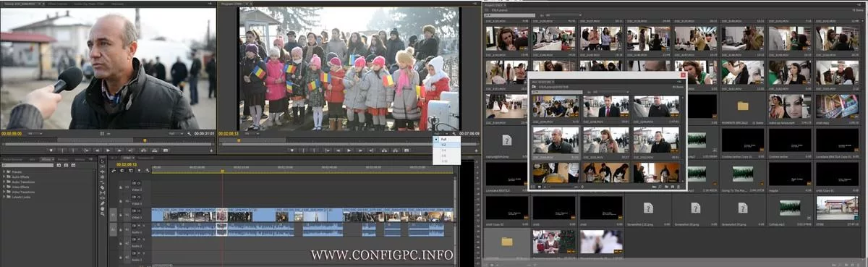Expand the Audio Effects folder
Screen dimensions: 868x267
click(x=4, y=177)
